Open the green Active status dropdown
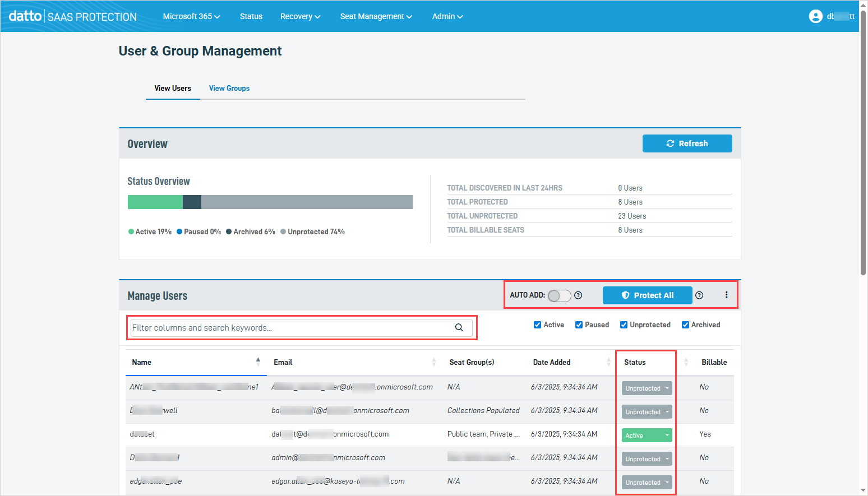The width and height of the screenshot is (868, 496). 647,435
